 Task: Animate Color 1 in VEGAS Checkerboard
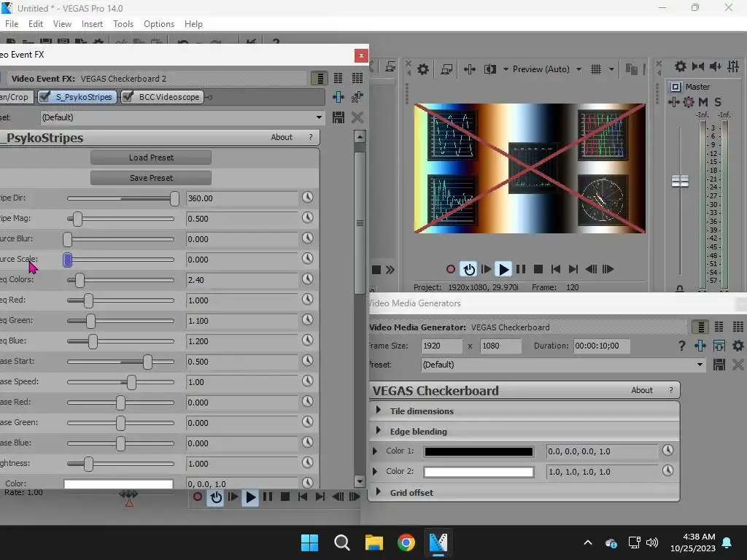(668, 450)
